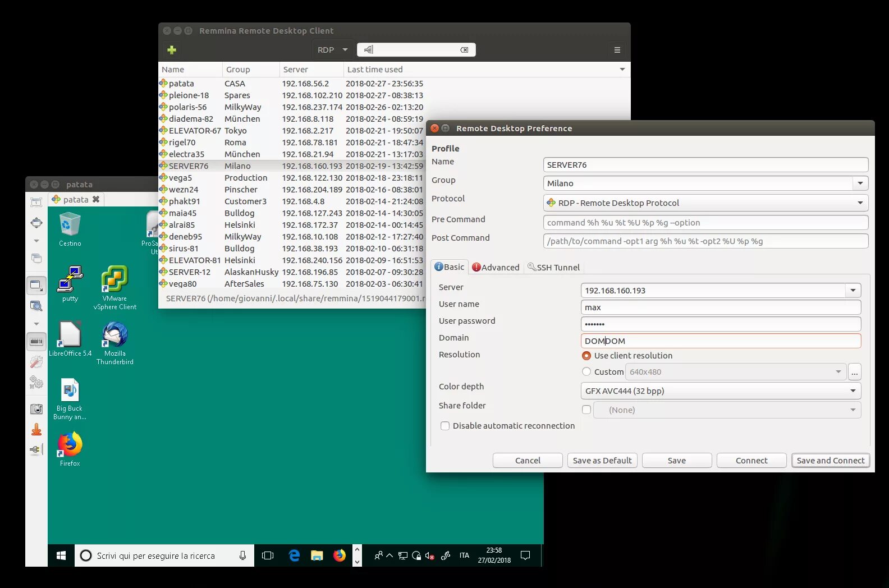Click the muted volume tray icon
The width and height of the screenshot is (889, 588).
[430, 556]
